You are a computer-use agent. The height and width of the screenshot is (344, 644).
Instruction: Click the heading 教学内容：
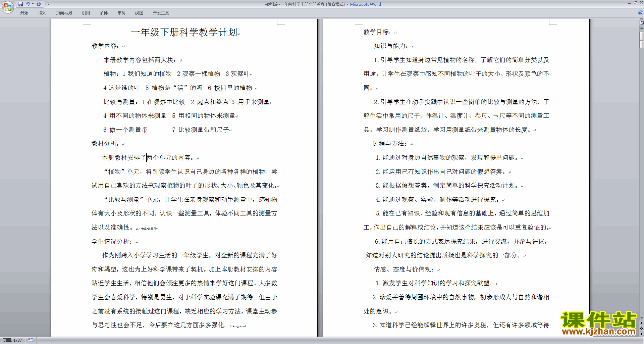click(x=105, y=46)
